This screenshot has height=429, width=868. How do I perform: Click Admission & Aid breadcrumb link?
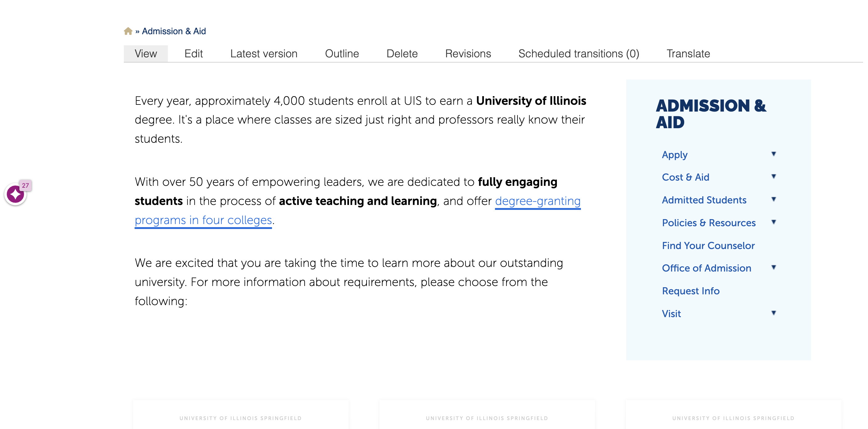(173, 31)
